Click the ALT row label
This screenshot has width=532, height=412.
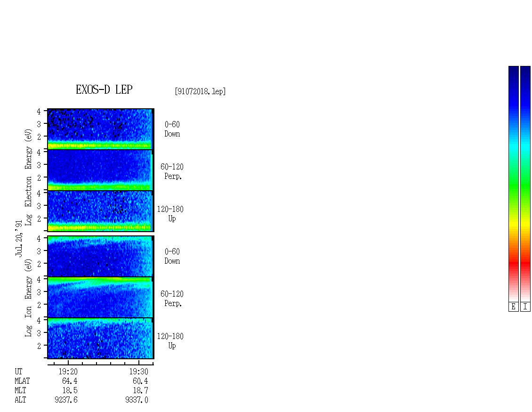(x=20, y=400)
